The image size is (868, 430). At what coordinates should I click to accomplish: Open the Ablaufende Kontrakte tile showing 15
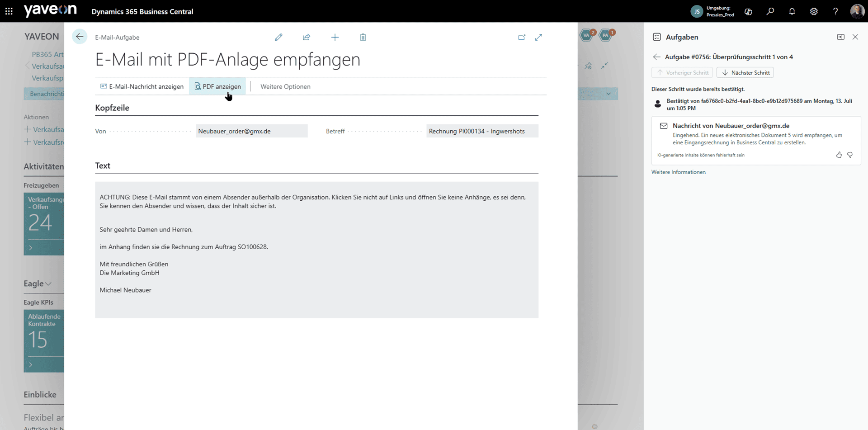tap(44, 341)
